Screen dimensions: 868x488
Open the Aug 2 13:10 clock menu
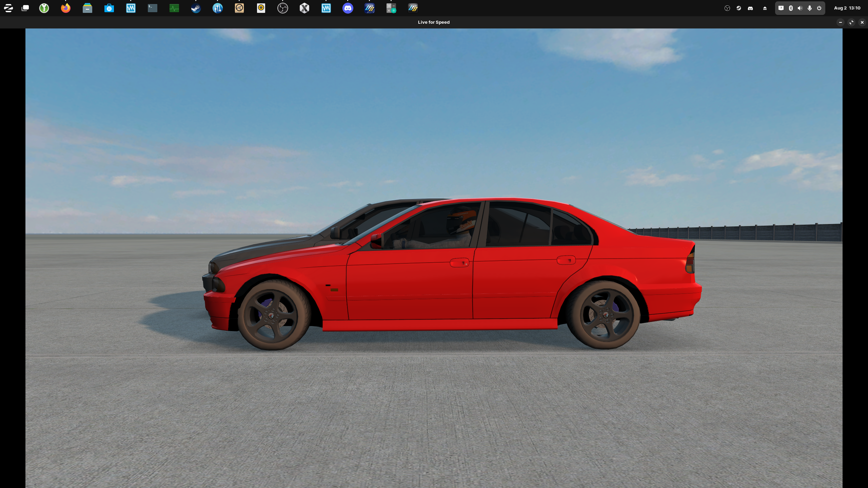(847, 8)
